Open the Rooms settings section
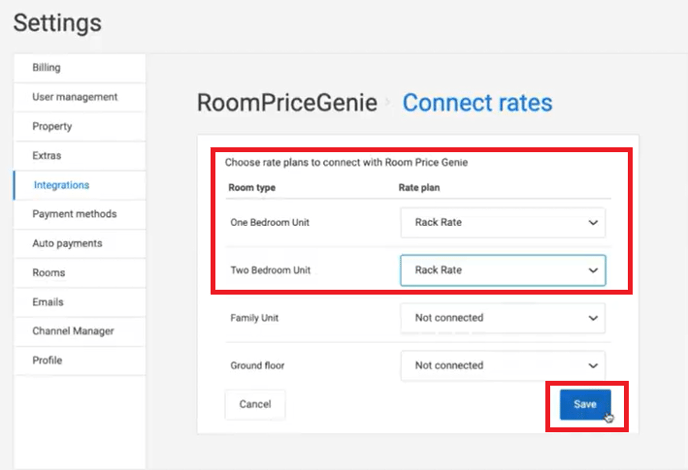 (x=48, y=272)
